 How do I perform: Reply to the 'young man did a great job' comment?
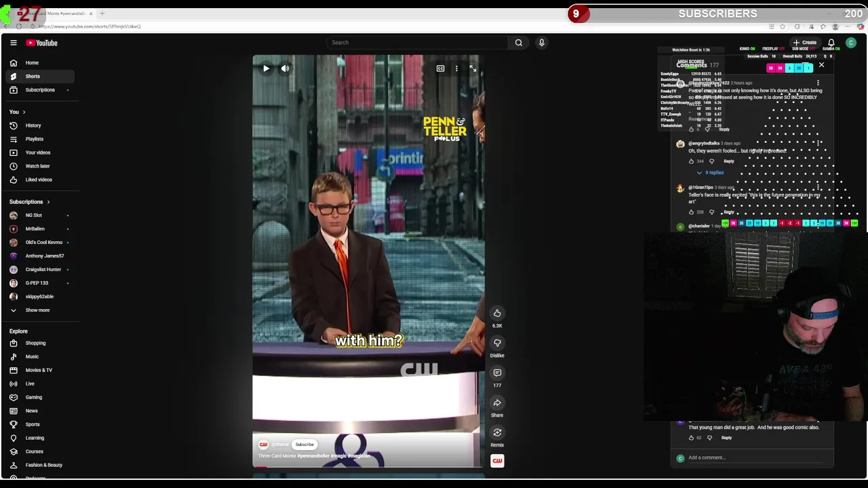click(726, 438)
